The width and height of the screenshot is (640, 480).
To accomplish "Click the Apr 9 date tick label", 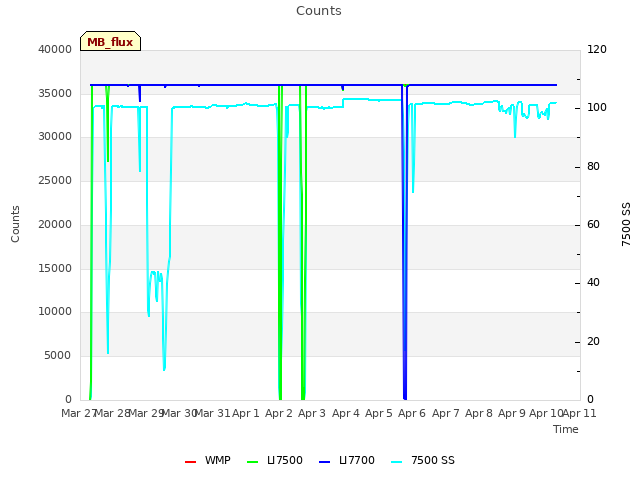I will tap(512, 413).
